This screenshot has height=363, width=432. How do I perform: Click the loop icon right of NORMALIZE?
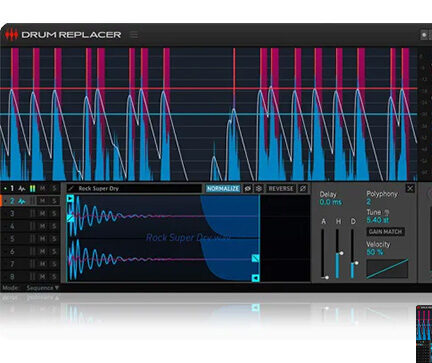(x=248, y=189)
